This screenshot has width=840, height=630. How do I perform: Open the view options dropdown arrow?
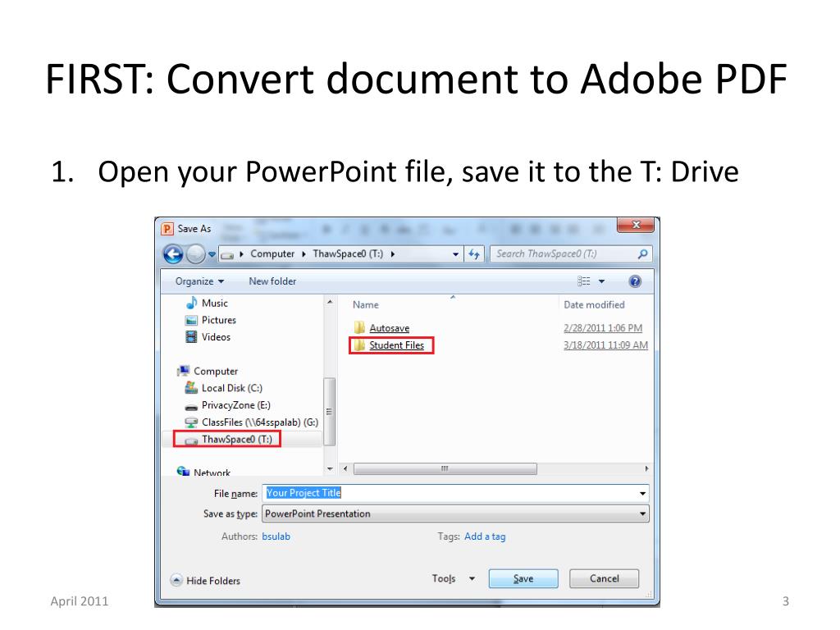(601, 281)
